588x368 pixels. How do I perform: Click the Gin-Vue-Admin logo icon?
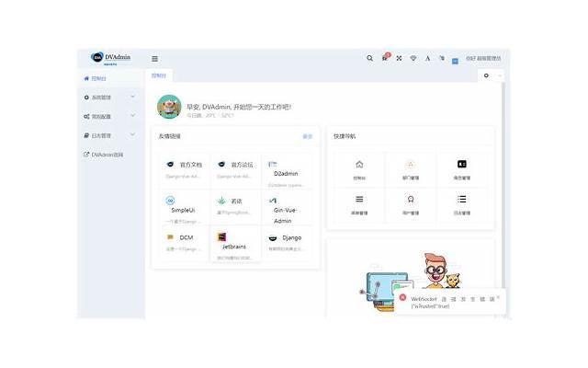tap(273, 201)
